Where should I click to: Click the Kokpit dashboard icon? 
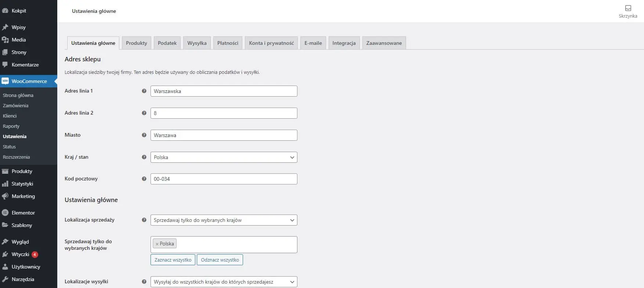coord(5,11)
